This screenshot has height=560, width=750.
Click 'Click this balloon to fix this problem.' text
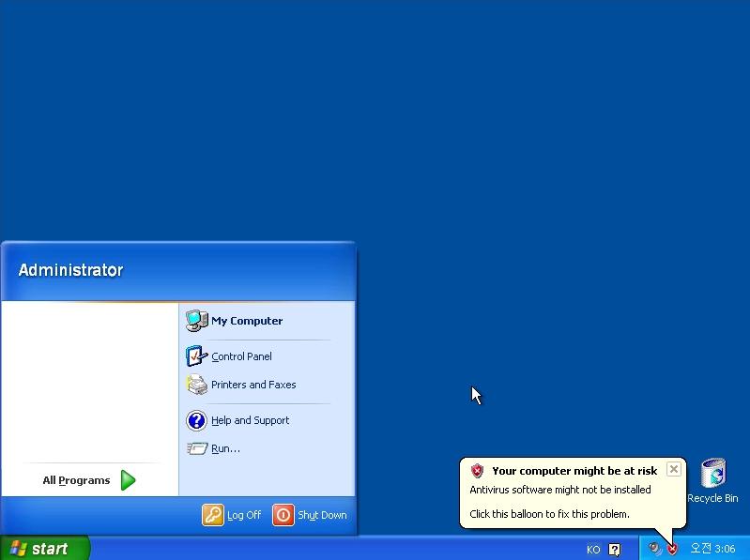pos(549,514)
